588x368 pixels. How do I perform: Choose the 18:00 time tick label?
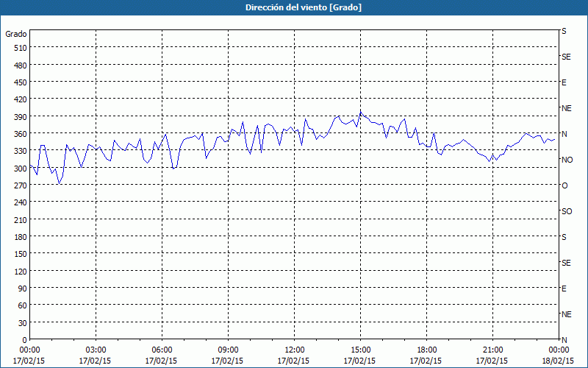pos(427,350)
